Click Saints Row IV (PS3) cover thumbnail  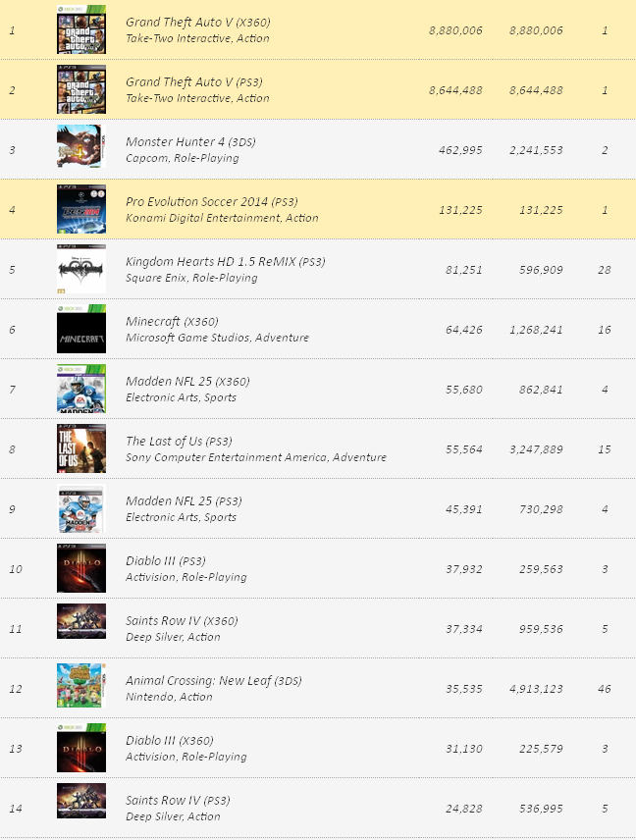pos(80,808)
